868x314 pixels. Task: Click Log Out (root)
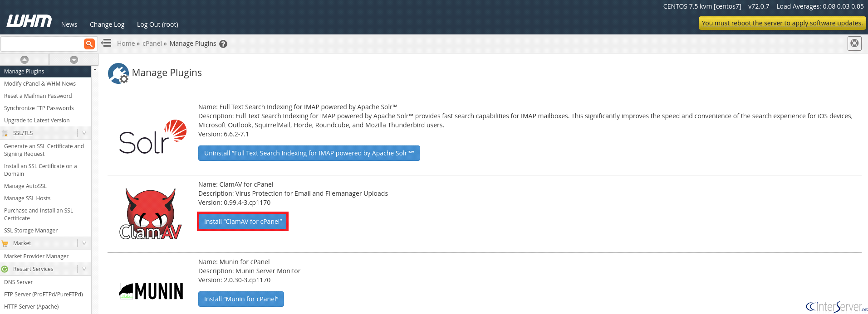157,24
